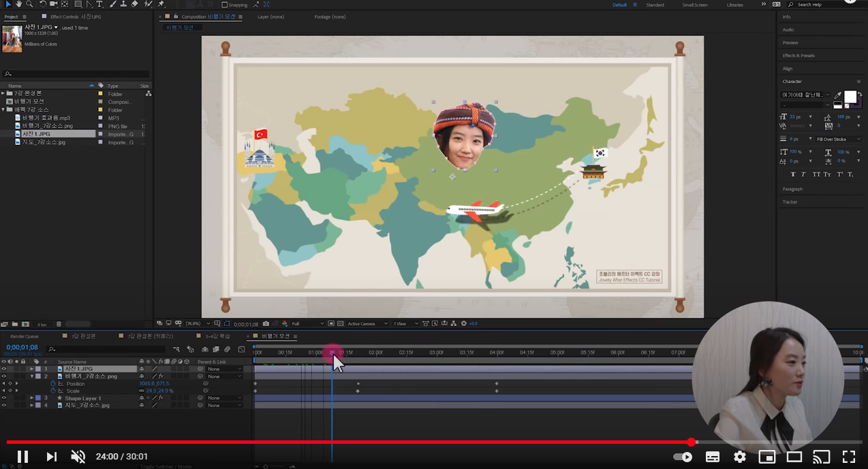Collapse the 비행기_7강소스.png layer properties

(31, 376)
